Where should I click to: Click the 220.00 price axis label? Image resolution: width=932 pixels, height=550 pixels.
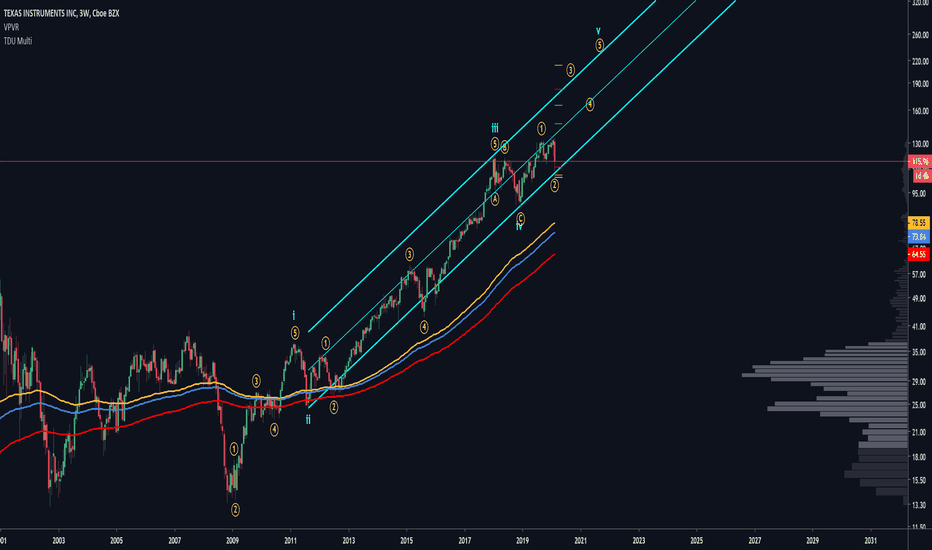coord(920,61)
